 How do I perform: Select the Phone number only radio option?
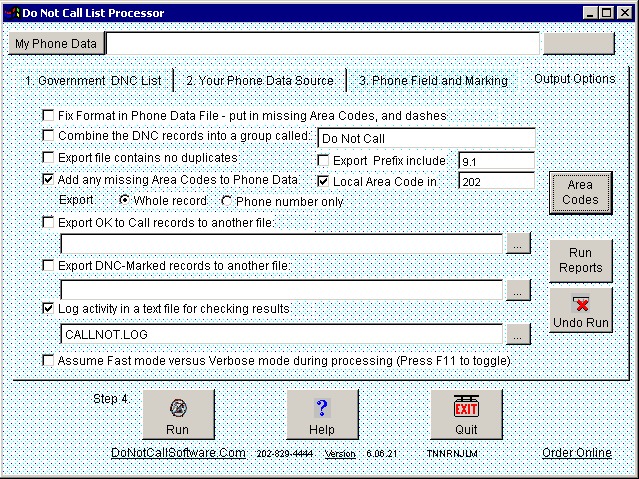tap(227, 201)
